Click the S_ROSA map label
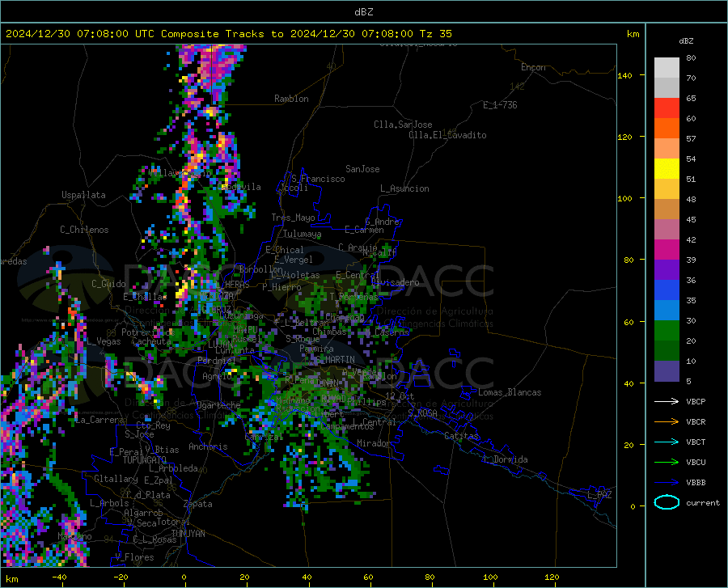The image size is (728, 588). click(x=422, y=413)
